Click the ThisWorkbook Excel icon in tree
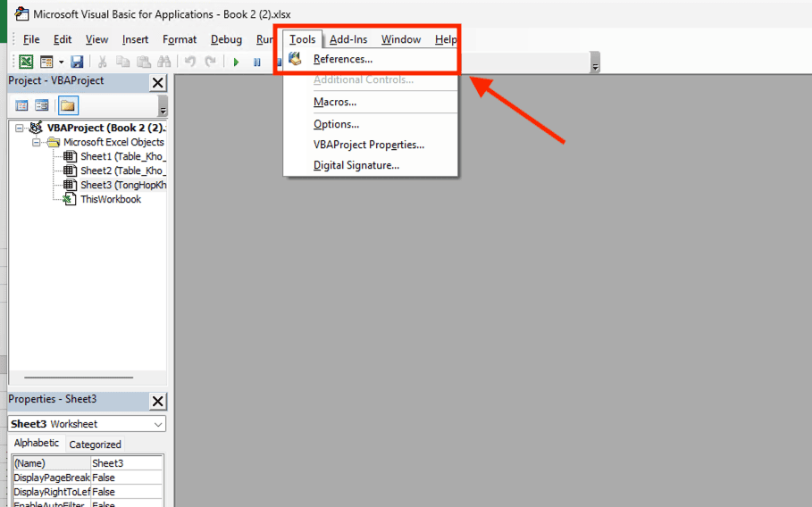The height and width of the screenshot is (507, 812). 70,199
